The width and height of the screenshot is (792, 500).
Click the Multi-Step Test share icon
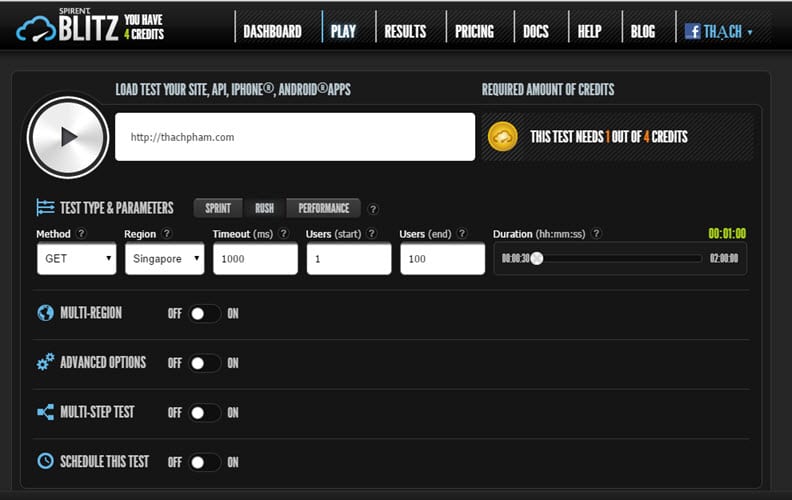[x=45, y=412]
